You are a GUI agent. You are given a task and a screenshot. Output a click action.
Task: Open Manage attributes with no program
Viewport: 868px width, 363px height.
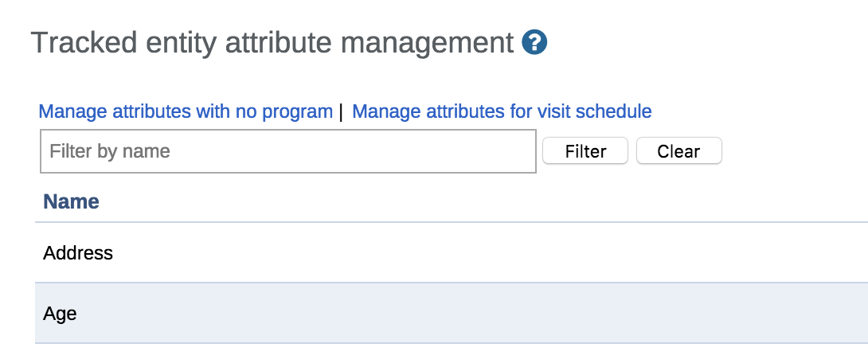[x=186, y=111]
